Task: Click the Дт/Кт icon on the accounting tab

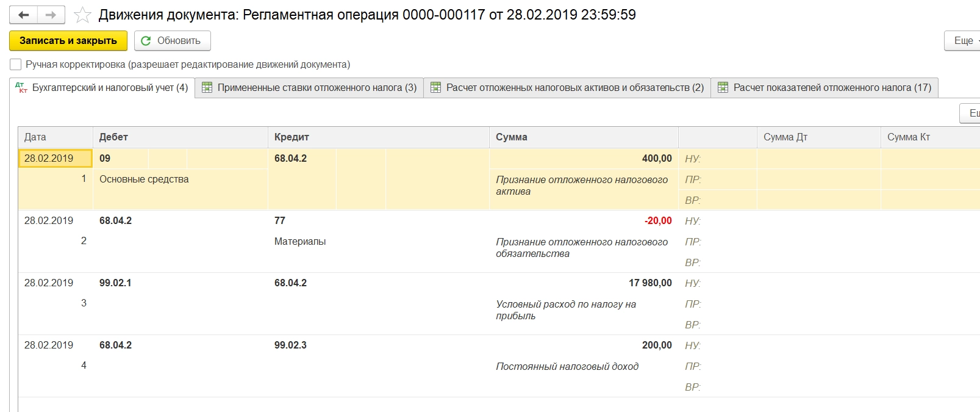Action: [21, 88]
